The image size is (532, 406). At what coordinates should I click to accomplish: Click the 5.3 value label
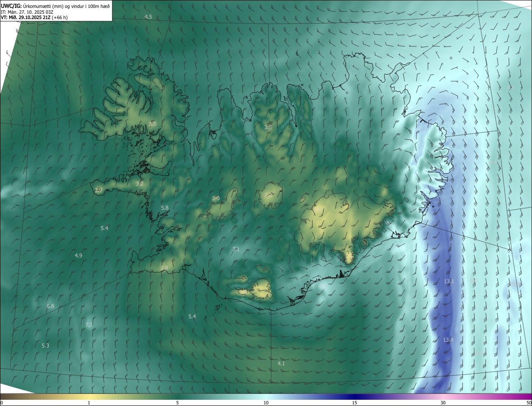pyautogui.click(x=45, y=345)
